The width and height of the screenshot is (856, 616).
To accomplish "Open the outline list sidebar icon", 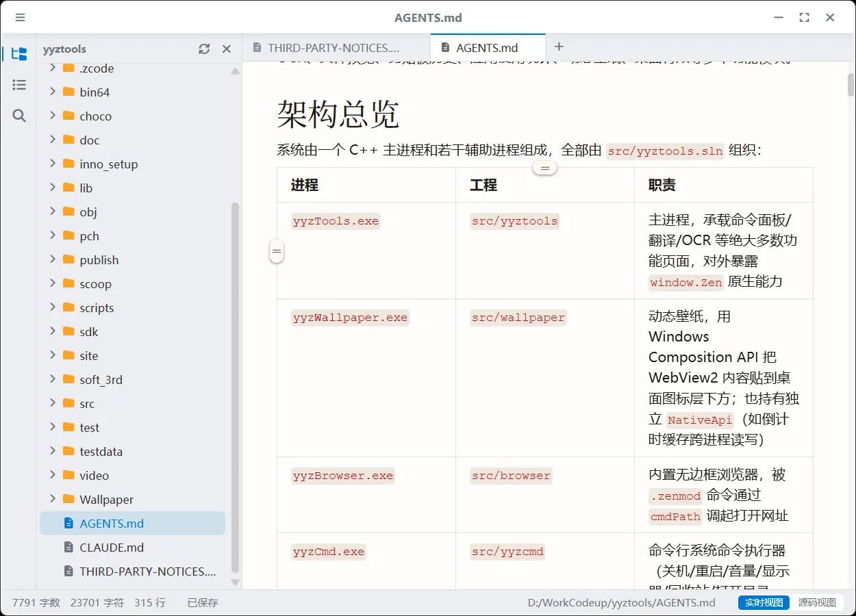I will pyautogui.click(x=19, y=85).
